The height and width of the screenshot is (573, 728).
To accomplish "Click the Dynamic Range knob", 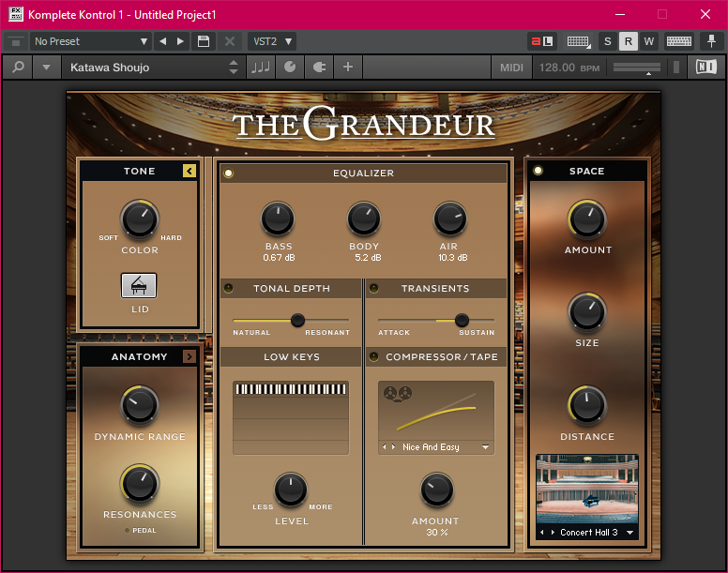I will point(140,405).
